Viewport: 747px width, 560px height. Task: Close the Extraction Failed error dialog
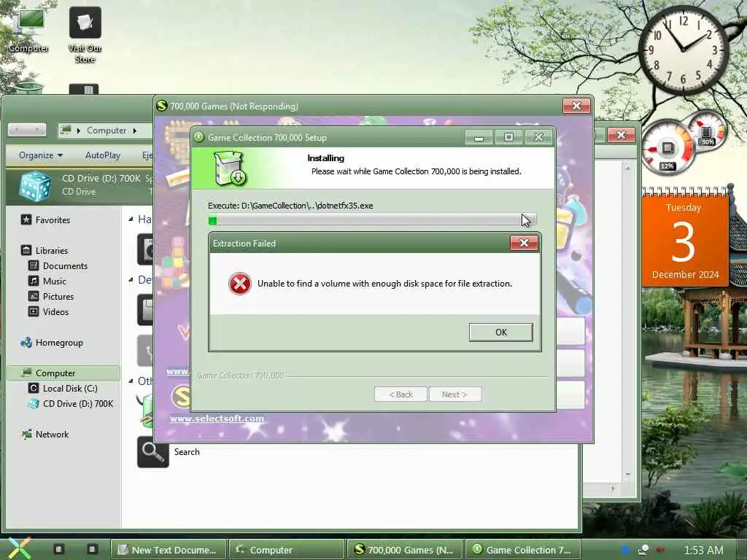click(x=524, y=243)
